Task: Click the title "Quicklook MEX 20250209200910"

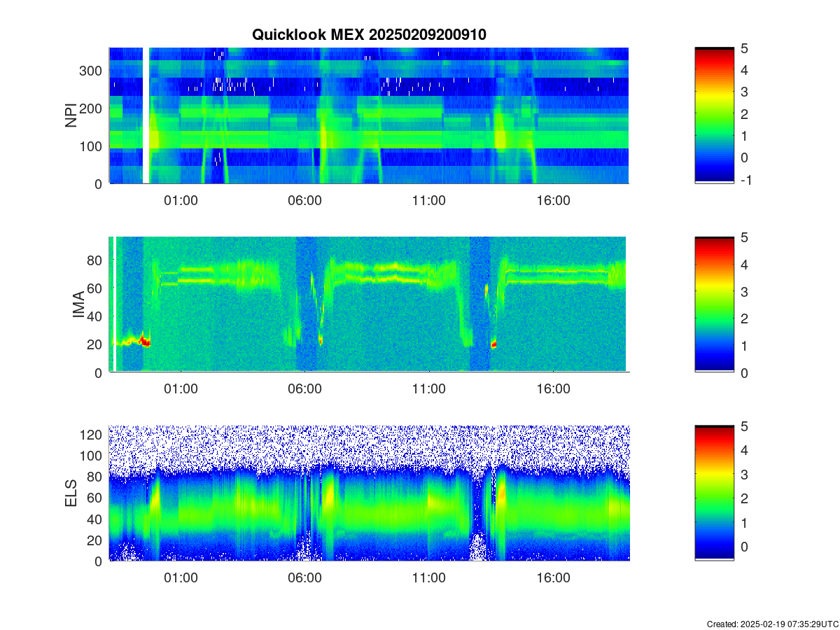Action: [x=369, y=34]
